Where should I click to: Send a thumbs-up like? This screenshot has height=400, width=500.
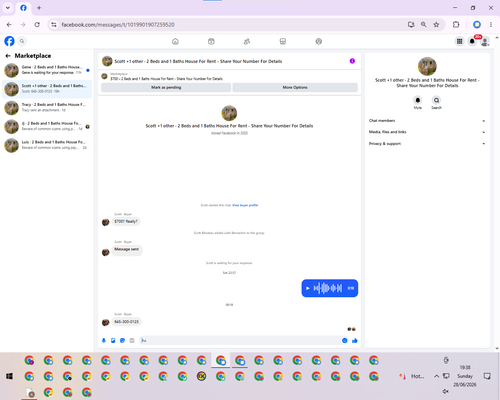point(355,340)
